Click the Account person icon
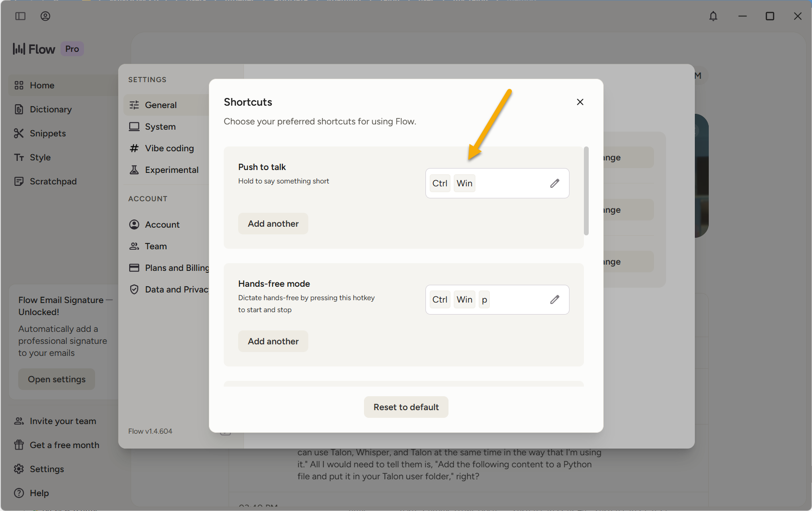This screenshot has width=812, height=511. [134, 225]
